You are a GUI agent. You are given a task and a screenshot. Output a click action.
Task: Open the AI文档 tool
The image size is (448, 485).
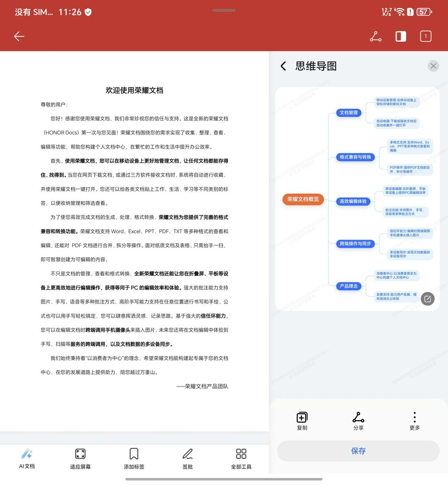[27, 459]
